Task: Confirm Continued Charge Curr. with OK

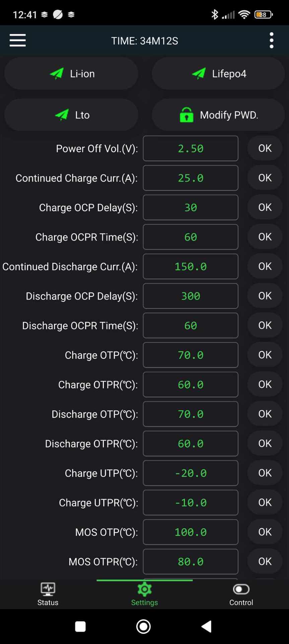Action: coord(265,178)
